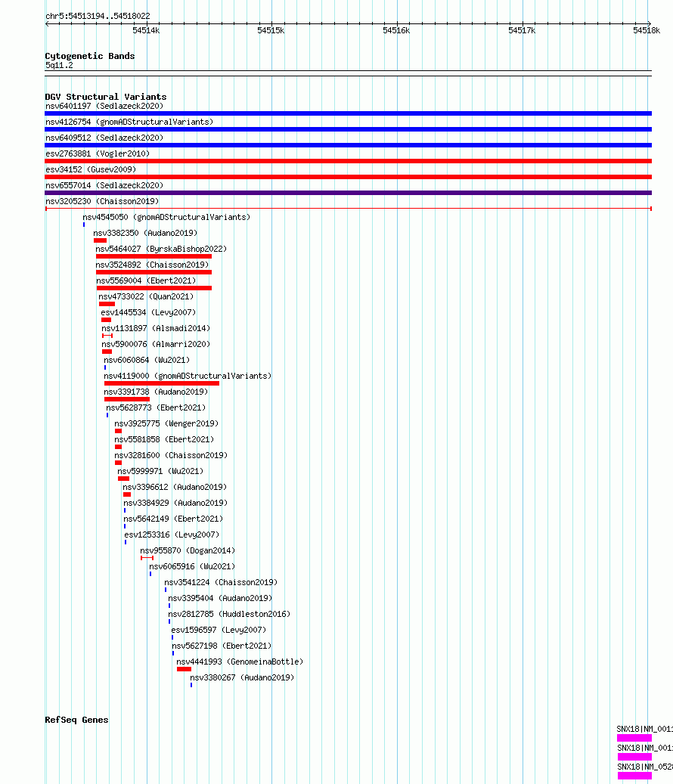Select esv1253316 (Levy2007) label
Image resolution: width=673 pixels, height=784 pixels.
pyautogui.click(x=172, y=535)
